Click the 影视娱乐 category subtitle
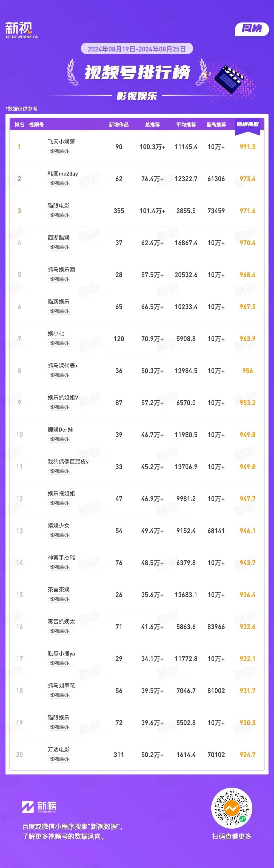The image size is (274, 868). (137, 96)
